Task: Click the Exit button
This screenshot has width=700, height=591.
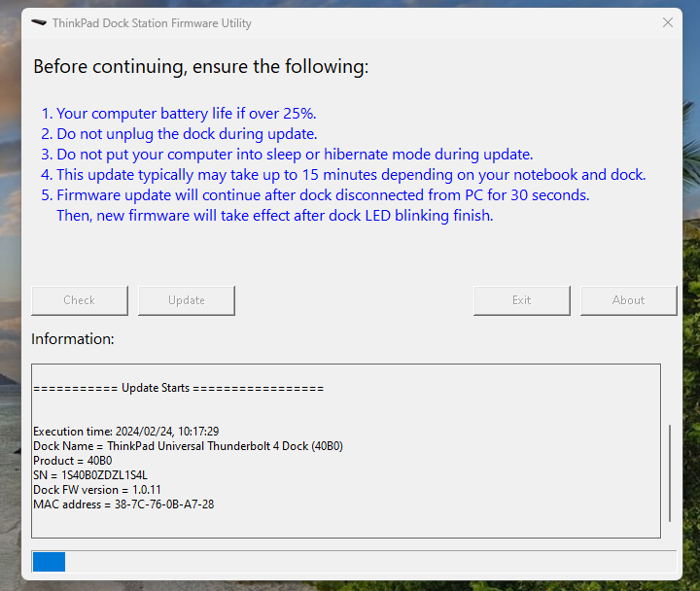Action: pos(522,300)
